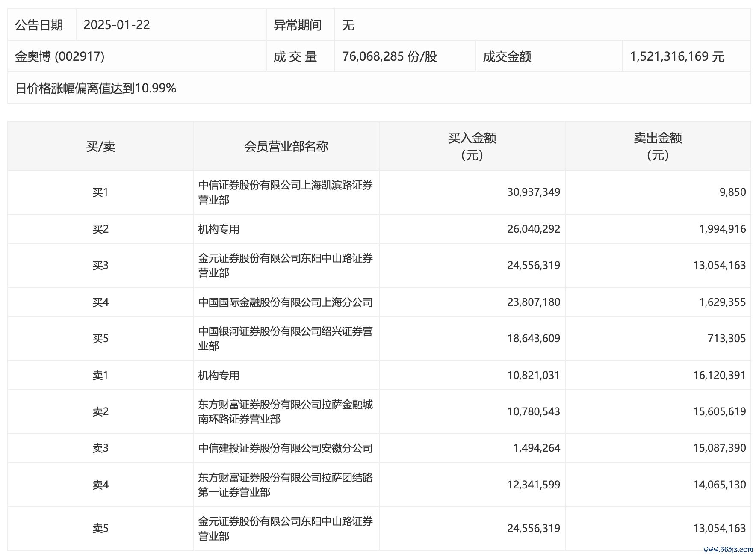756x556 pixels.
Task: Select 24,556,319 in the 卖5 row
Action: point(534,529)
